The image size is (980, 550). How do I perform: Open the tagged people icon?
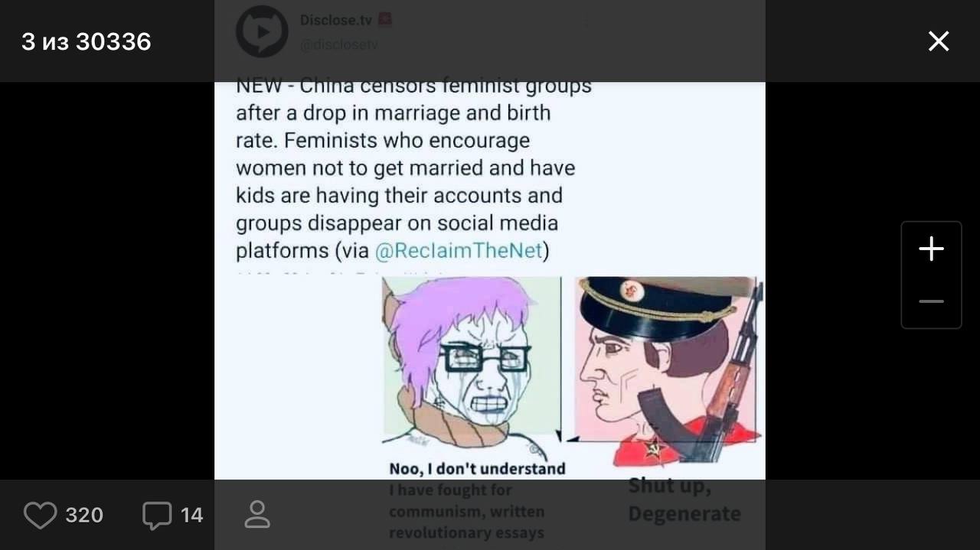coord(257,515)
